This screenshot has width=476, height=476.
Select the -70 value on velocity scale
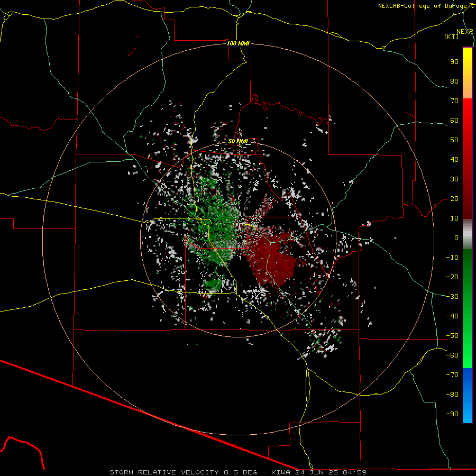pos(452,375)
